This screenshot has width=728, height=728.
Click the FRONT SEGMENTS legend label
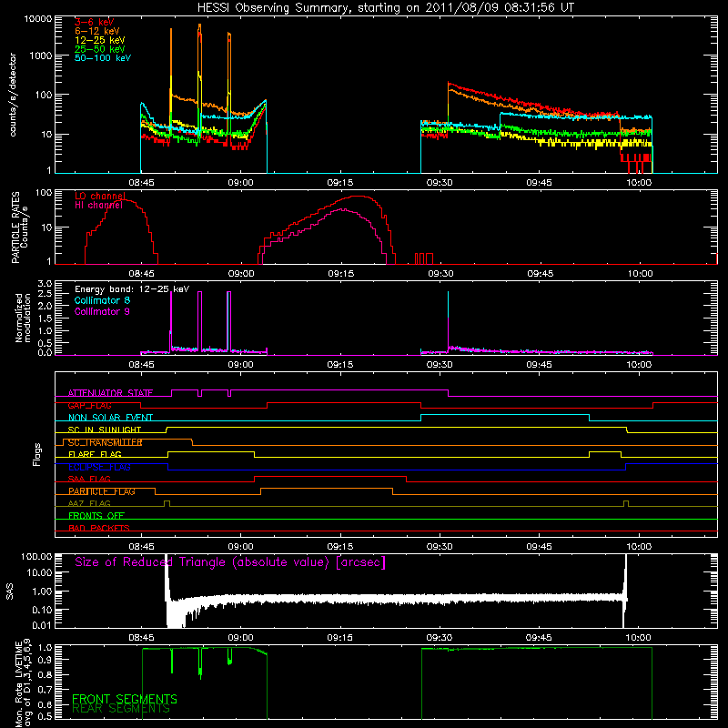tap(125, 699)
